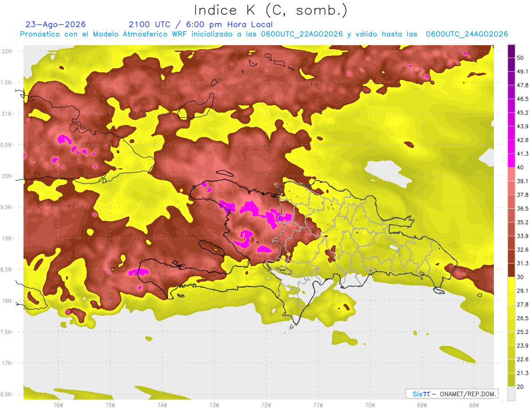Click the "74W" longitude axis label
Image resolution: width=532 pixels, height=411 pixels.
[x=162, y=405]
